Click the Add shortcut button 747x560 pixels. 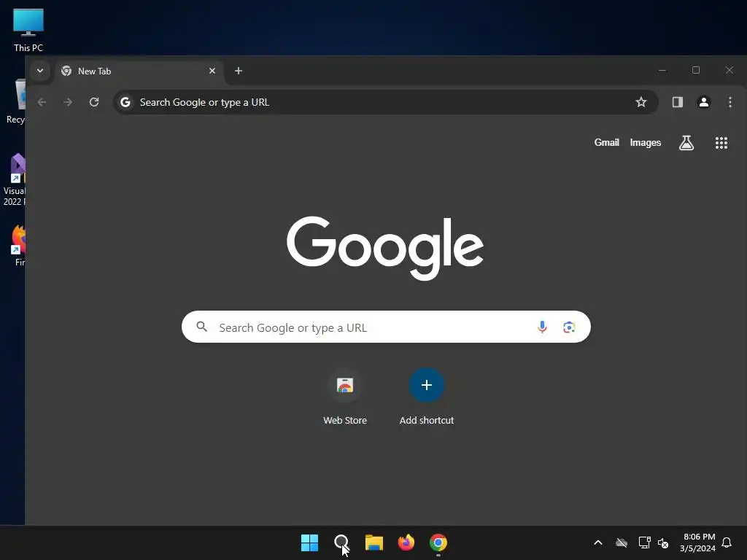426,396
